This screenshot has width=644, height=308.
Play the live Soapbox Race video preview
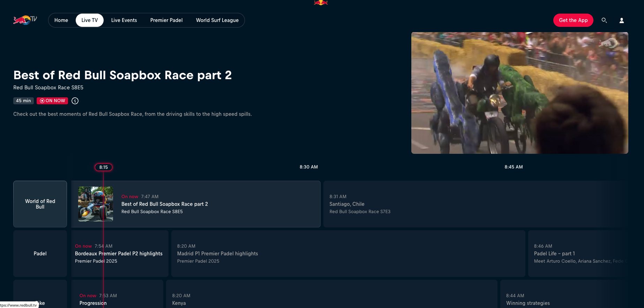pos(519,93)
